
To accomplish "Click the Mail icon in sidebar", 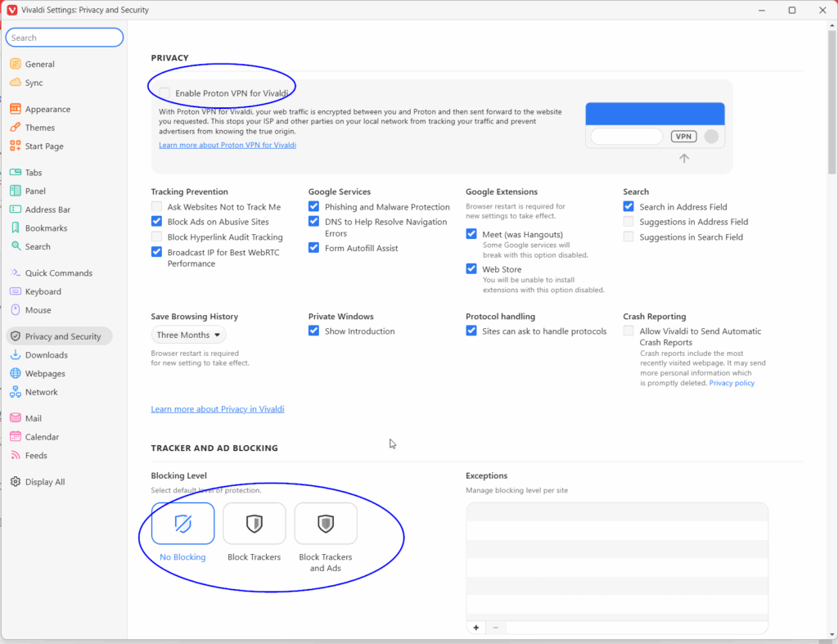I will point(16,418).
